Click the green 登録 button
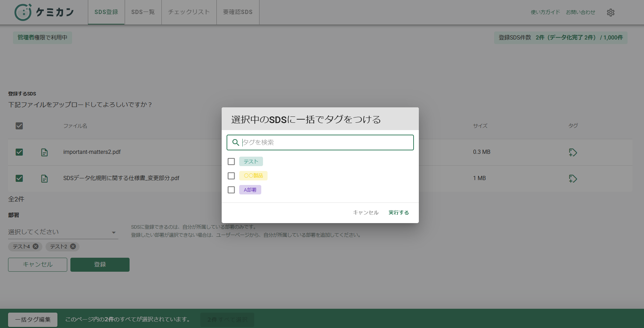This screenshot has height=328, width=644. 100,265
